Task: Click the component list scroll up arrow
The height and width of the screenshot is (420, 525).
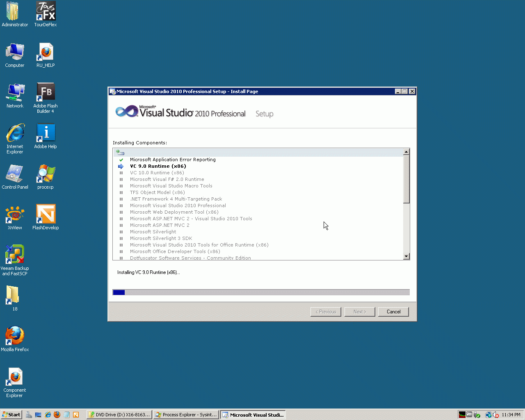Action: point(406,152)
